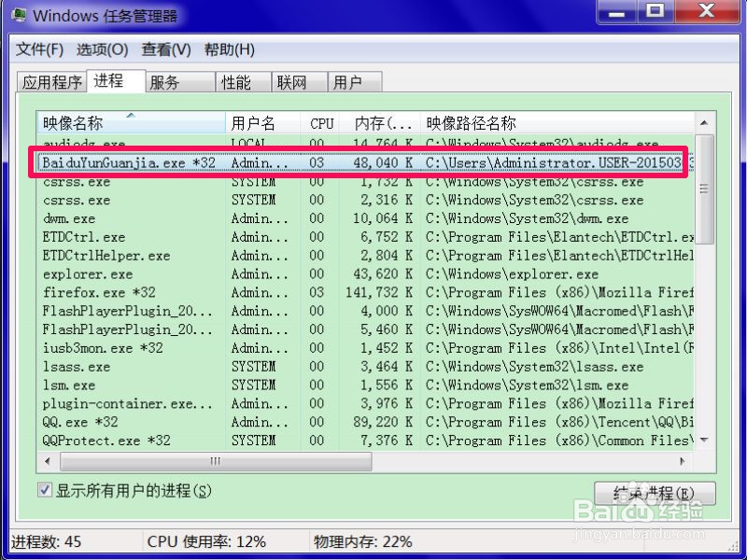747x560 pixels.
Task: Click path C:\Windows\System32\lsm.exe
Action: click(x=527, y=385)
